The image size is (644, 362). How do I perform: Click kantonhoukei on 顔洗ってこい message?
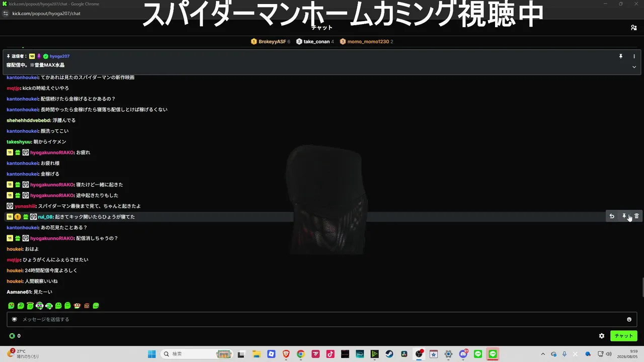click(x=23, y=131)
